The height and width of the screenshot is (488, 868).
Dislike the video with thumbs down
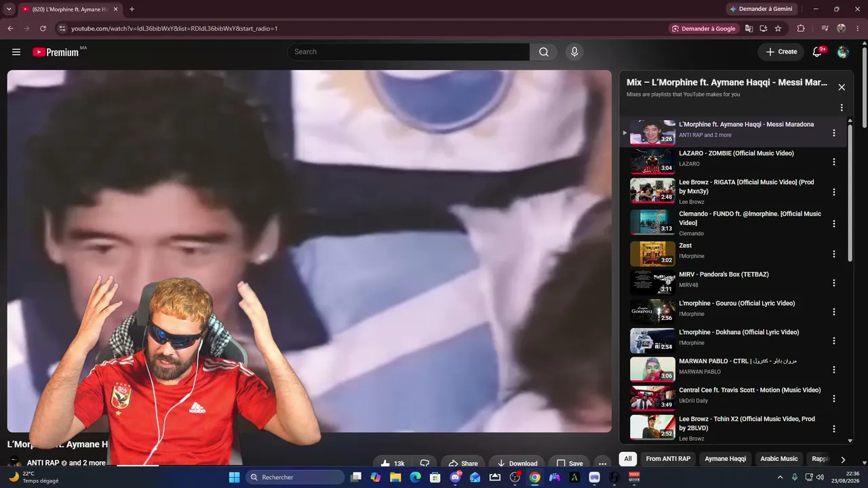[x=425, y=464]
